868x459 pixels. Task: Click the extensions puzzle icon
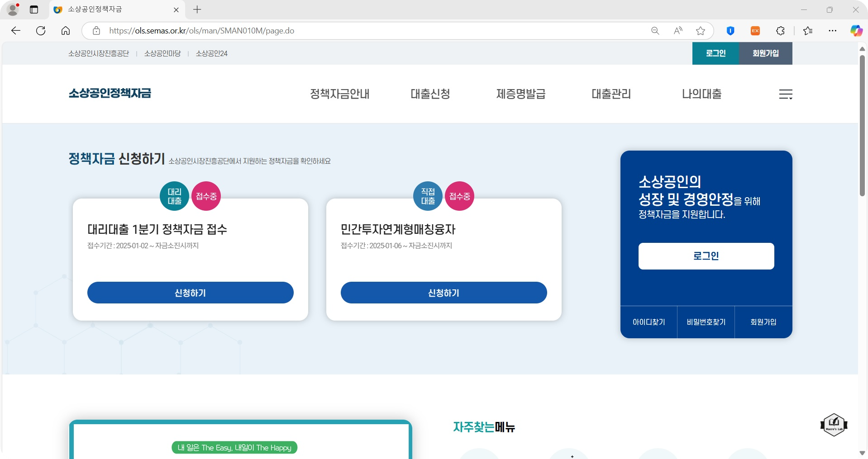(780, 30)
